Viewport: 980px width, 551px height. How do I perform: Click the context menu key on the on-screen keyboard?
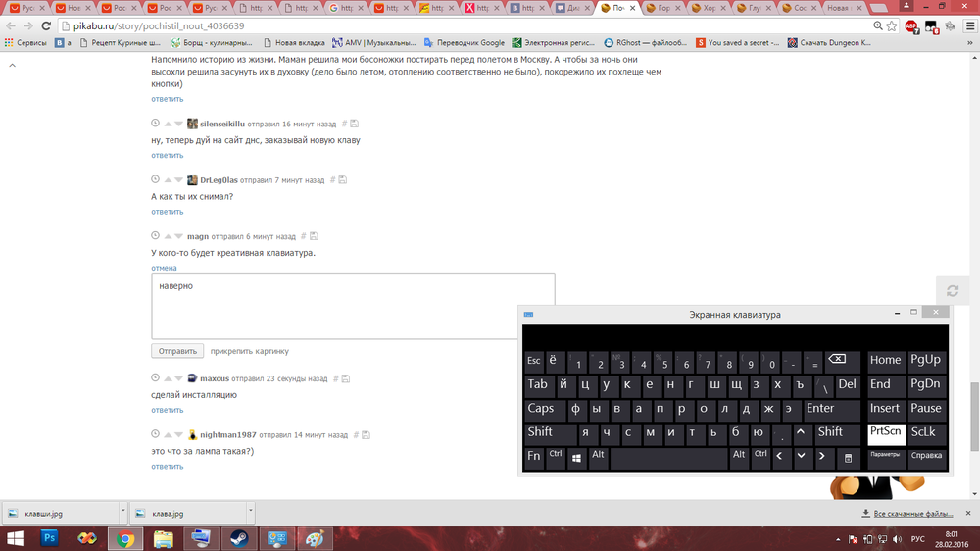click(x=848, y=457)
